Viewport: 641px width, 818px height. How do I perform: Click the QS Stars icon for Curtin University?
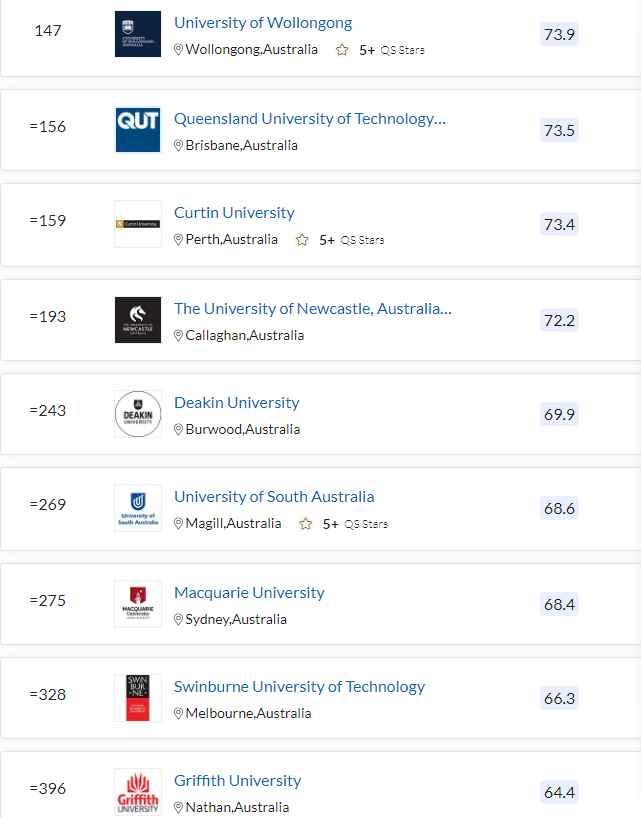302,239
